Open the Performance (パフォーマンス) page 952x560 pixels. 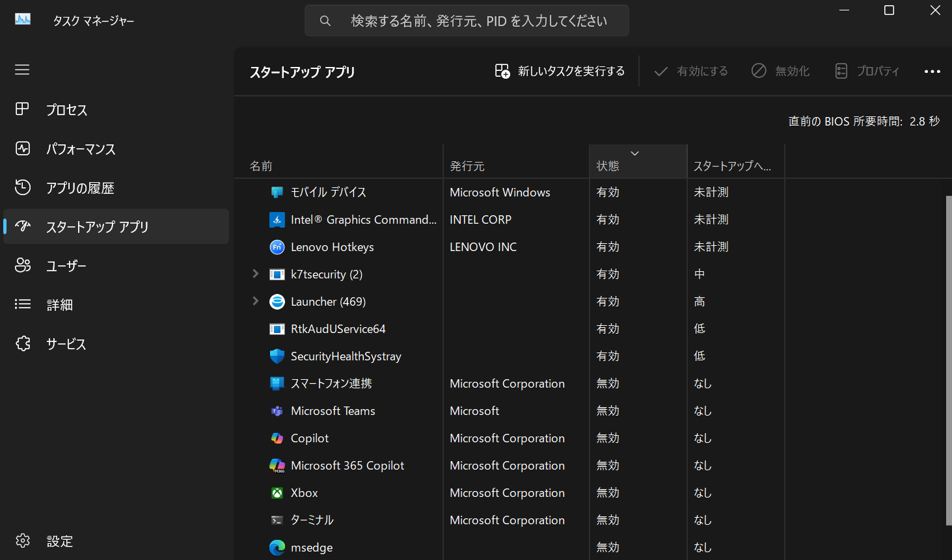(x=80, y=149)
